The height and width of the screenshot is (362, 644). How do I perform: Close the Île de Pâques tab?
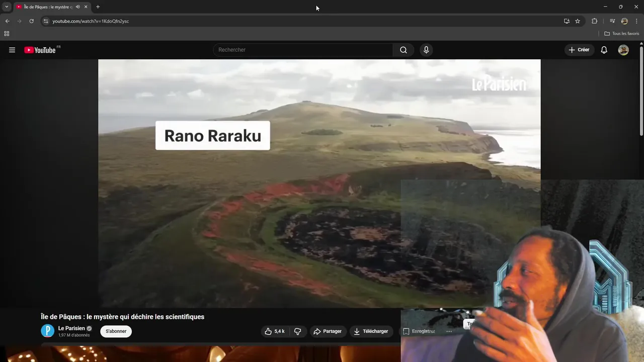click(x=86, y=7)
